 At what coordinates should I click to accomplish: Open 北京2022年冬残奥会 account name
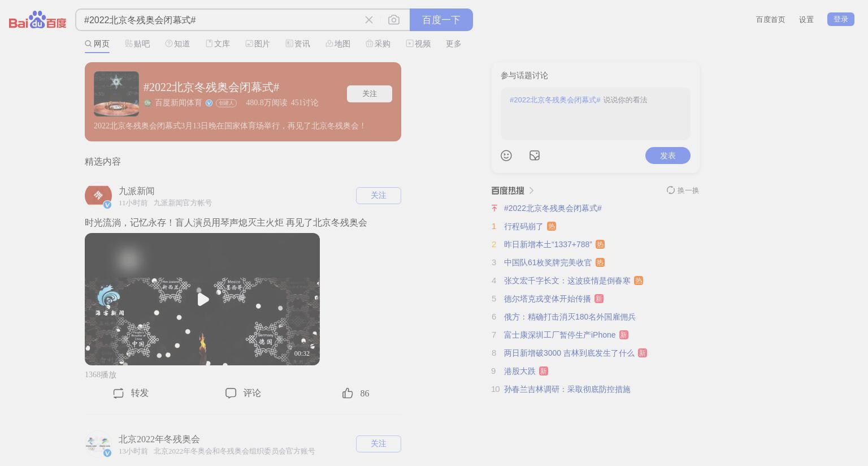[159, 439]
